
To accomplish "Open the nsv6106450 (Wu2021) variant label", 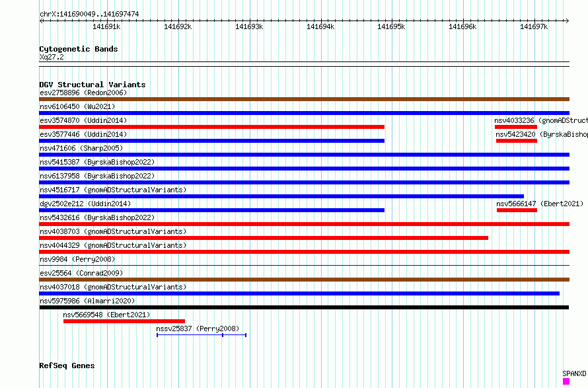I will (77, 106).
